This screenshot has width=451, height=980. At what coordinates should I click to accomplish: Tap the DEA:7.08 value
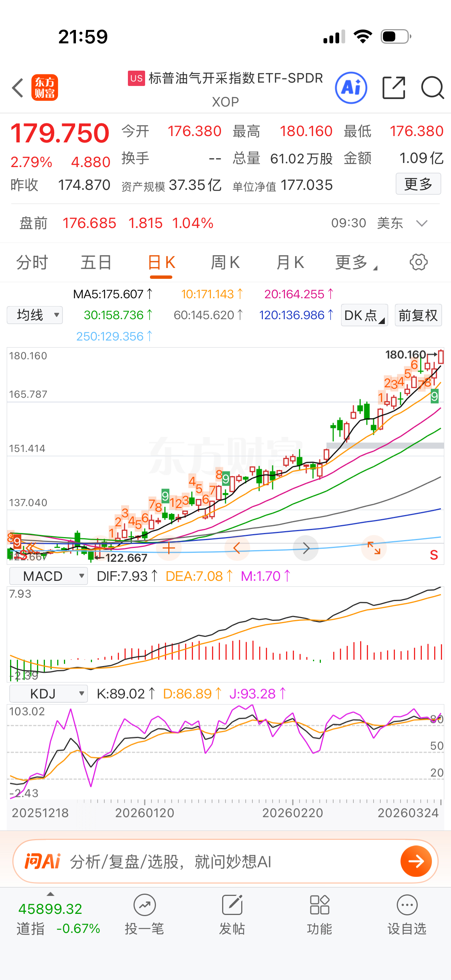[x=200, y=576]
